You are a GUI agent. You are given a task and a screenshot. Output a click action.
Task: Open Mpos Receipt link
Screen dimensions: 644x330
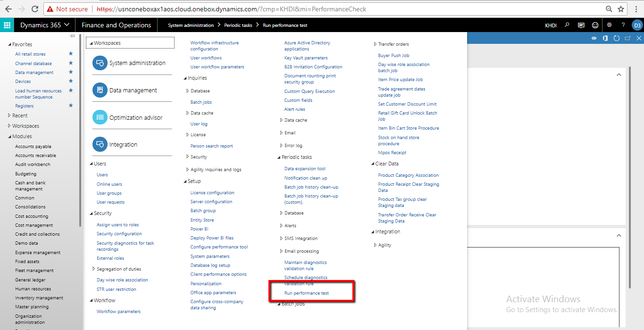(392, 153)
